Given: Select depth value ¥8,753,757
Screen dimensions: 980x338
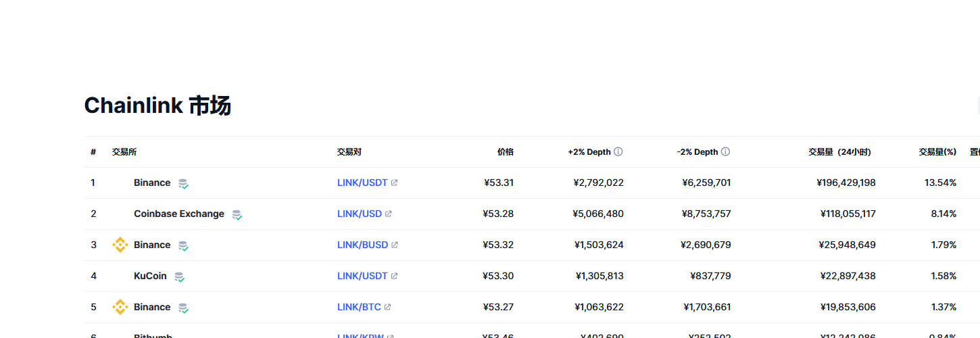Looking at the screenshot, I should [x=706, y=214].
